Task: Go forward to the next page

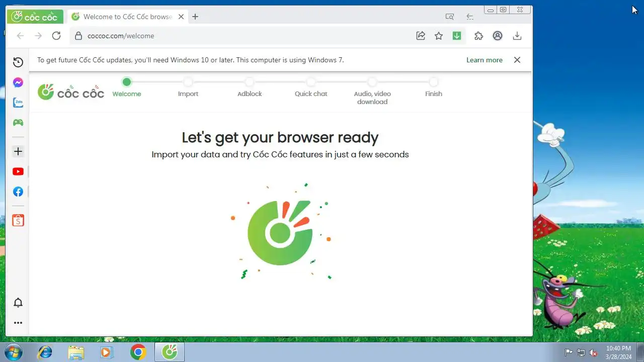Action: click(x=38, y=36)
